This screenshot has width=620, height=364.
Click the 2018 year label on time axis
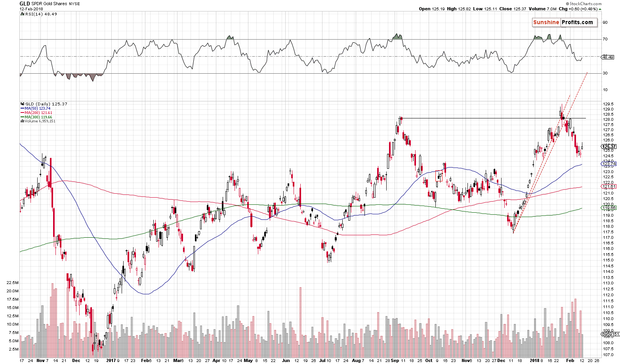tap(534, 361)
